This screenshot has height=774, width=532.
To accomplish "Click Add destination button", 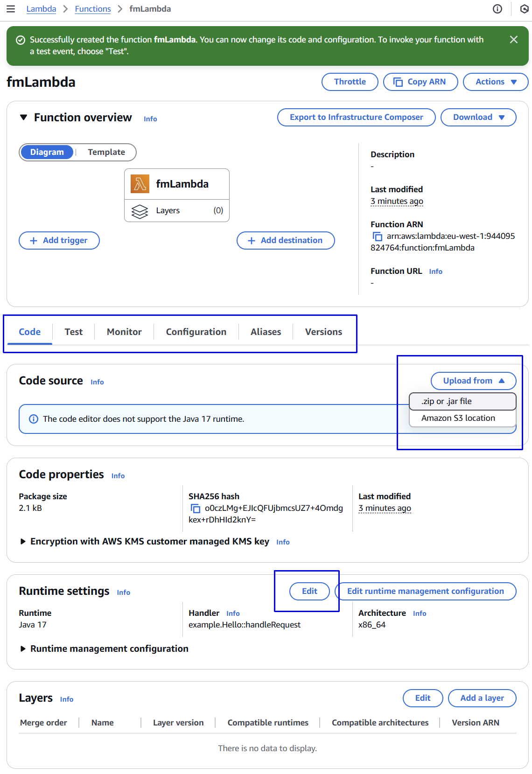I will tap(286, 240).
